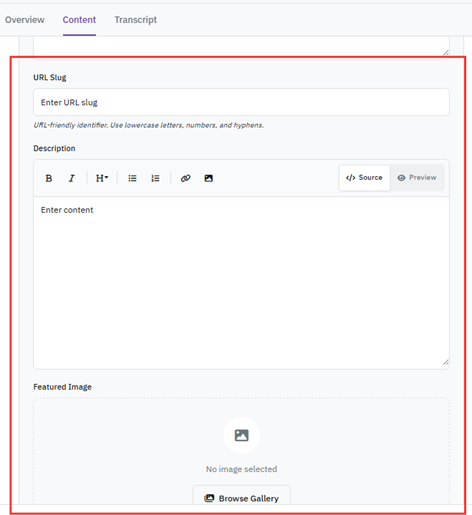Insert an image via toolbar icon
The height and width of the screenshot is (515, 472).
[x=209, y=178]
